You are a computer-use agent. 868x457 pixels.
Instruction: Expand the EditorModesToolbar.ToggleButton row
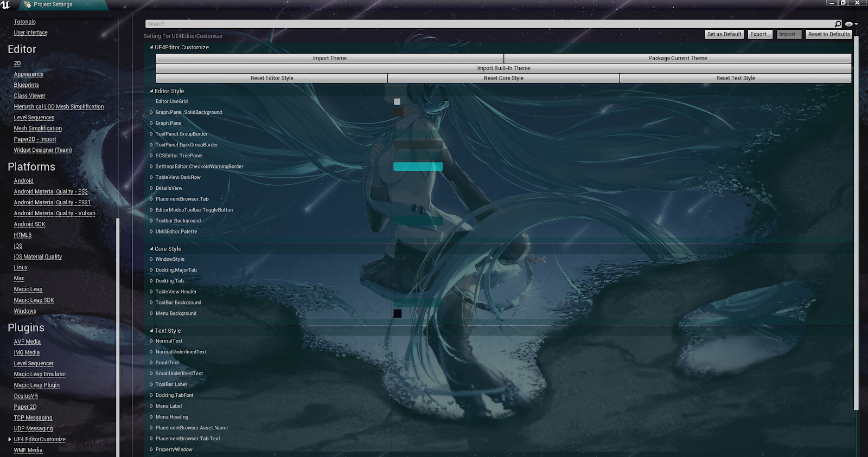pyautogui.click(x=151, y=210)
